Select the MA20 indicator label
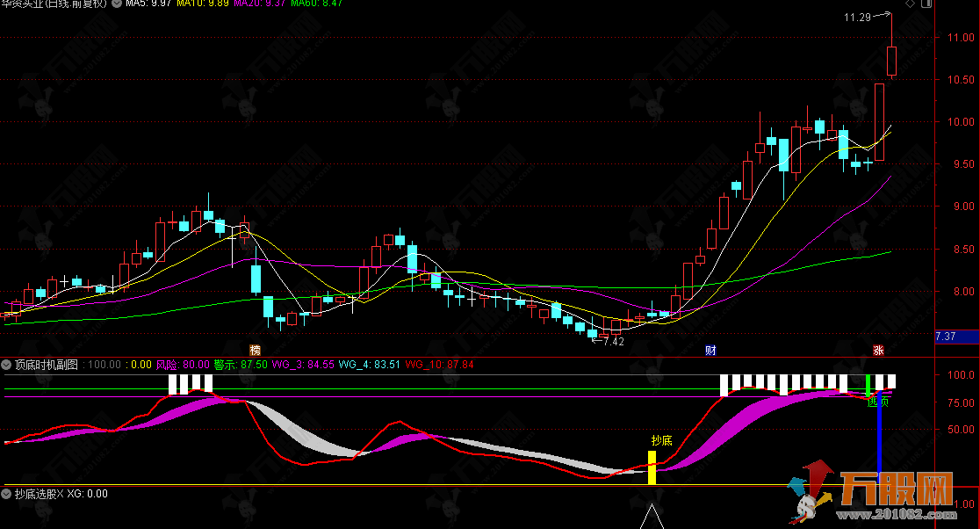This screenshot has height=529, width=980. (259, 4)
